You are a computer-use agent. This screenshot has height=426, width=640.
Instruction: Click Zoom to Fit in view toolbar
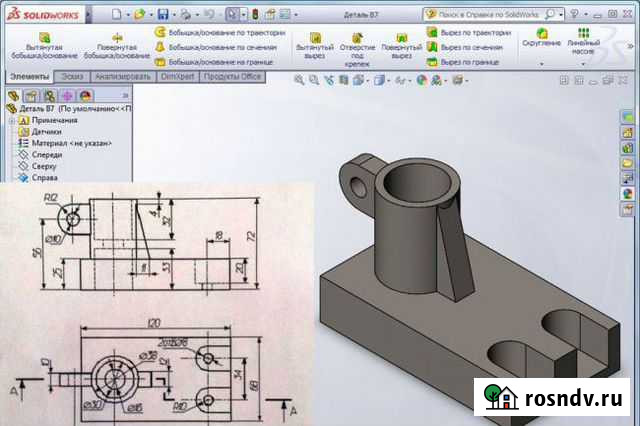tap(299, 80)
